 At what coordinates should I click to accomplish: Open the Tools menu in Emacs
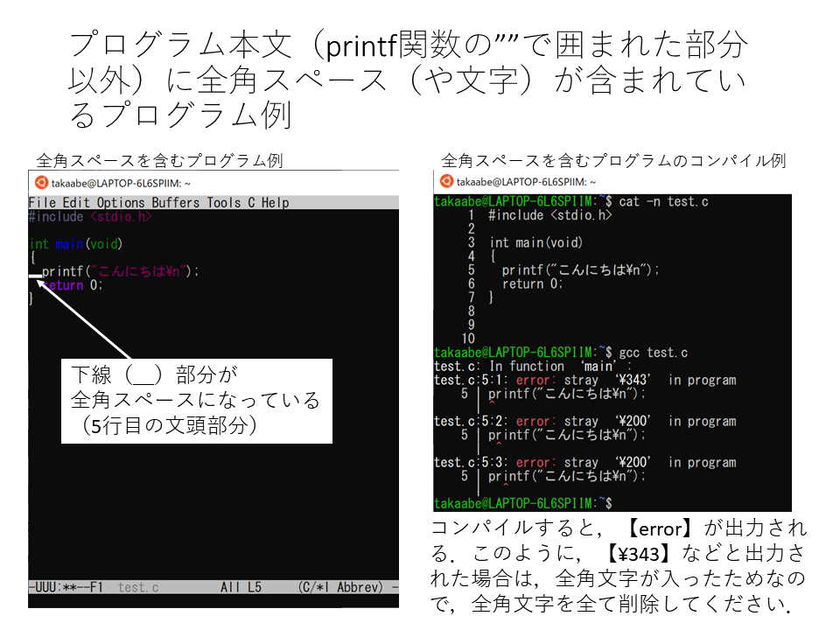point(224,203)
